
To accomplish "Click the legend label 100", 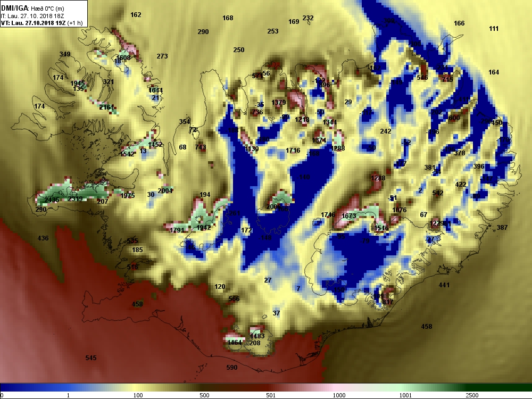I will click(x=138, y=395).
